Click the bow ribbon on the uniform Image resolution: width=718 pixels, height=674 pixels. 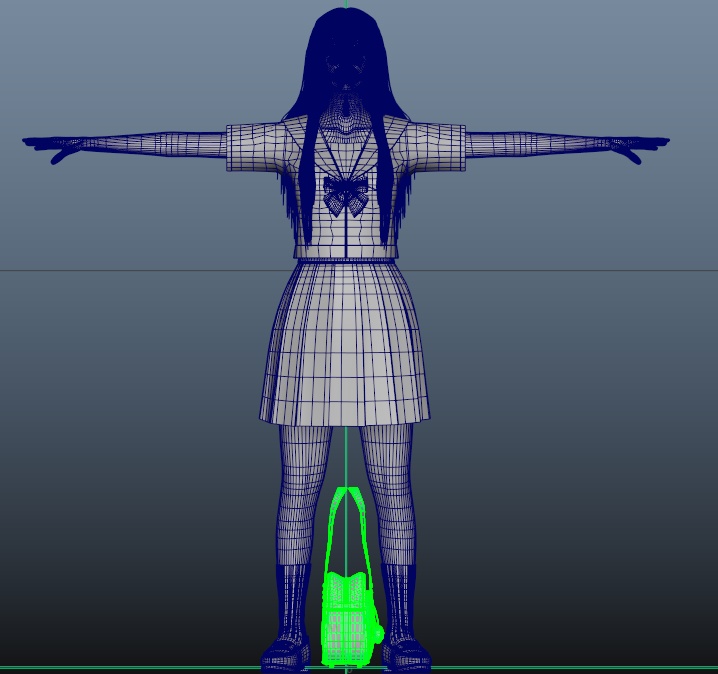[346, 195]
